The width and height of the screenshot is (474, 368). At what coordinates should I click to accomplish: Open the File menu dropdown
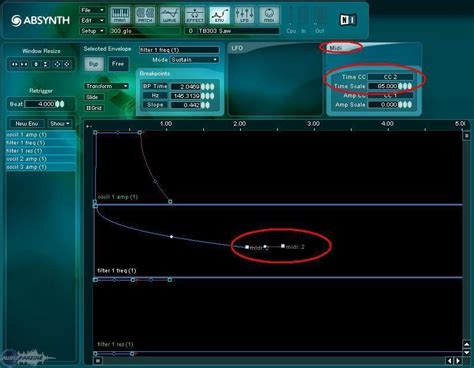click(92, 10)
